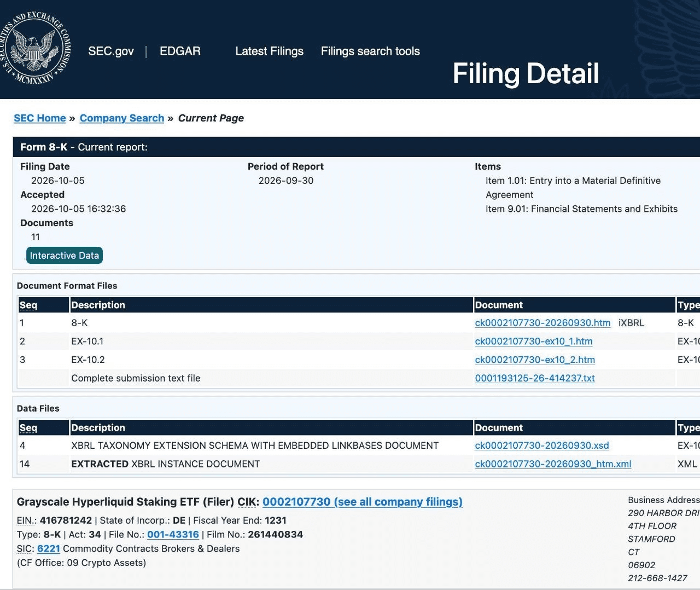Click Item 9.01 Financial Statements and Exhibits text
The image size is (700, 590).
click(581, 209)
